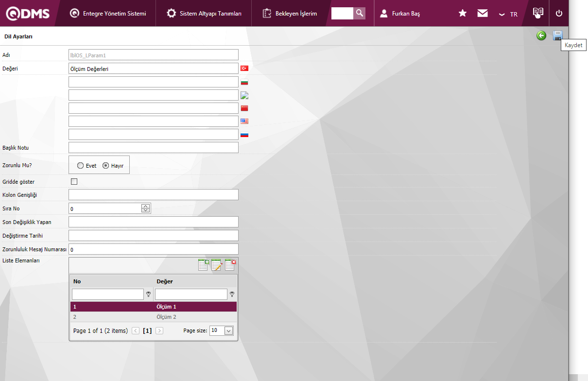This screenshot has width=588, height=381.
Task: Go to next grid page
Action: tap(159, 330)
